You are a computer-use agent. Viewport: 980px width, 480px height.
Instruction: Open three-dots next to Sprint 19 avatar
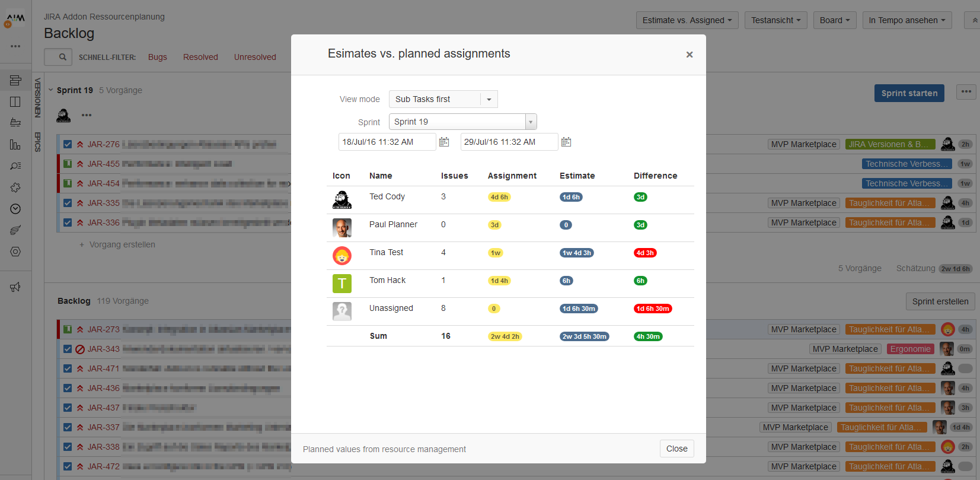tap(87, 115)
